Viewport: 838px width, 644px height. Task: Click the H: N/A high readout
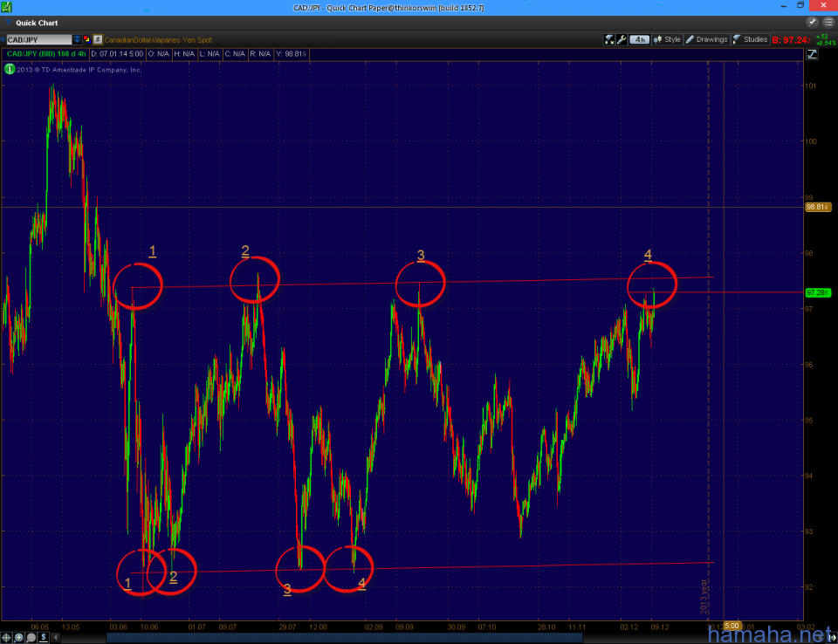click(184, 54)
